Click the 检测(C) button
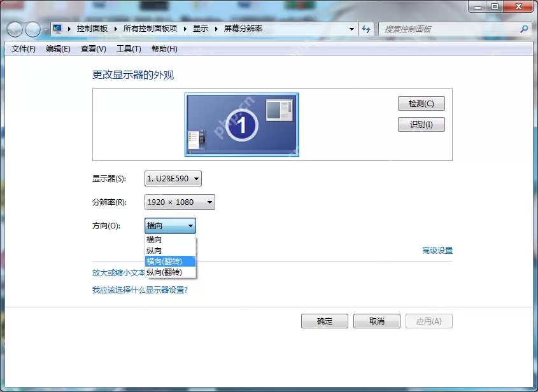This screenshot has width=538, height=392. [x=421, y=103]
